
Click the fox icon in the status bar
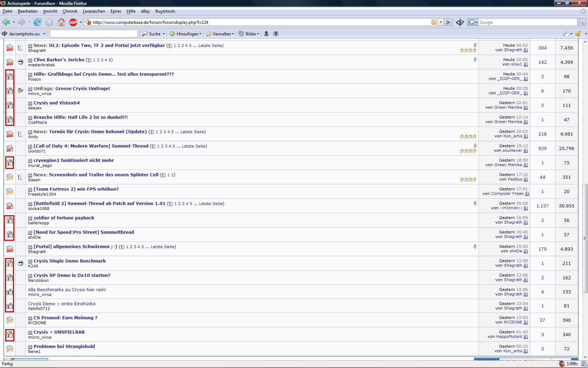pos(562,364)
